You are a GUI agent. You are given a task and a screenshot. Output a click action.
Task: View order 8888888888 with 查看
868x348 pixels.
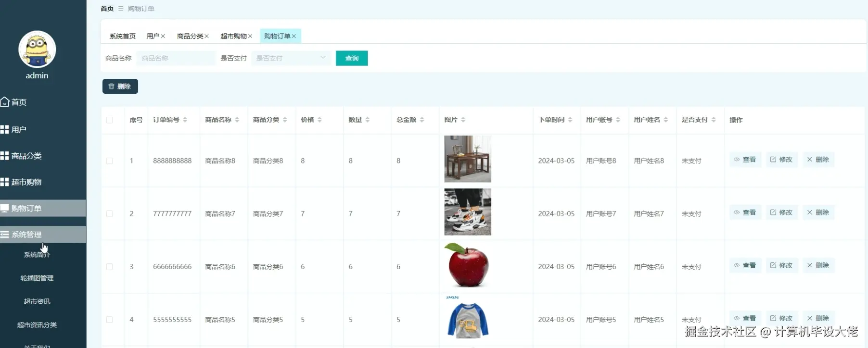pyautogui.click(x=745, y=160)
